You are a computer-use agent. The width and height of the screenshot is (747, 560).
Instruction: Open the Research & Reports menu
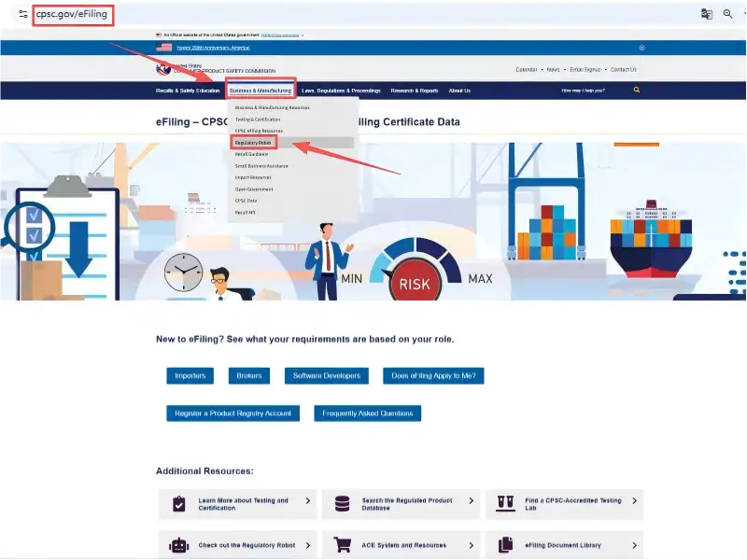415,91
